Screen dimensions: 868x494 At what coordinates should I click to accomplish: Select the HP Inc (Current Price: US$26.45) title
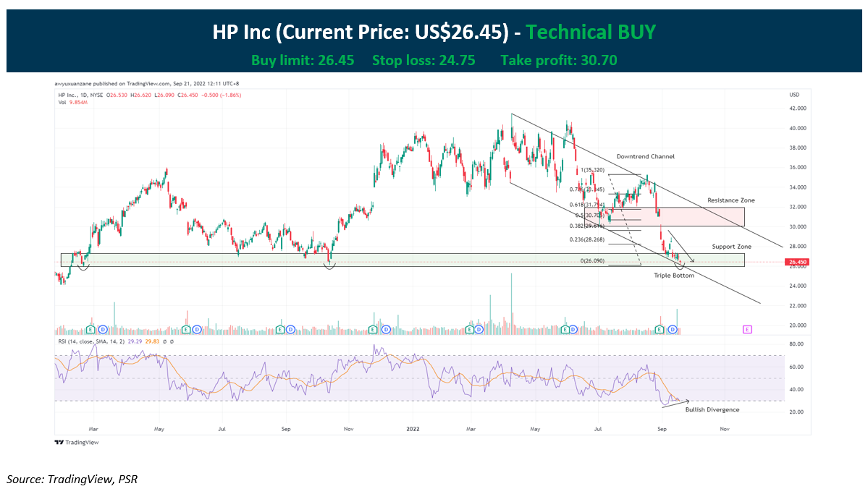[361, 32]
